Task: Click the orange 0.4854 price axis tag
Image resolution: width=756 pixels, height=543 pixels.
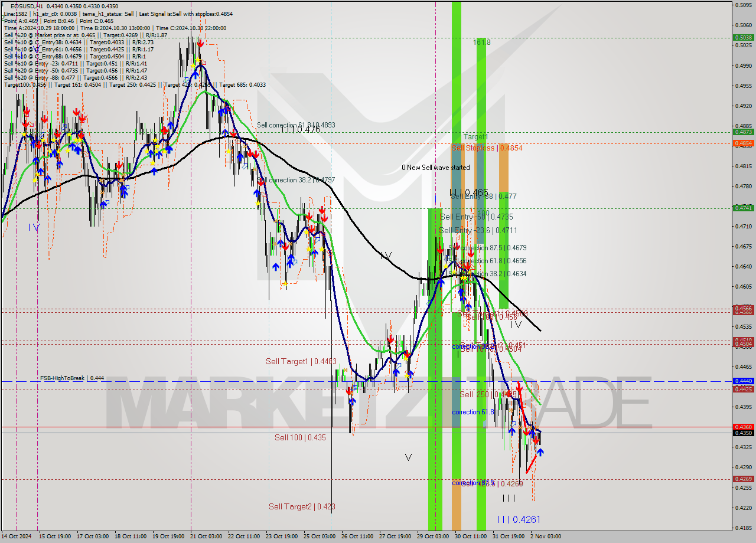Action: (x=743, y=143)
